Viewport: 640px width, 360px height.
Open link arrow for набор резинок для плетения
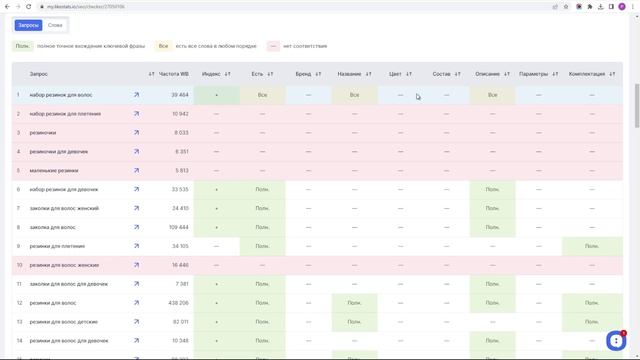pyautogui.click(x=136, y=114)
